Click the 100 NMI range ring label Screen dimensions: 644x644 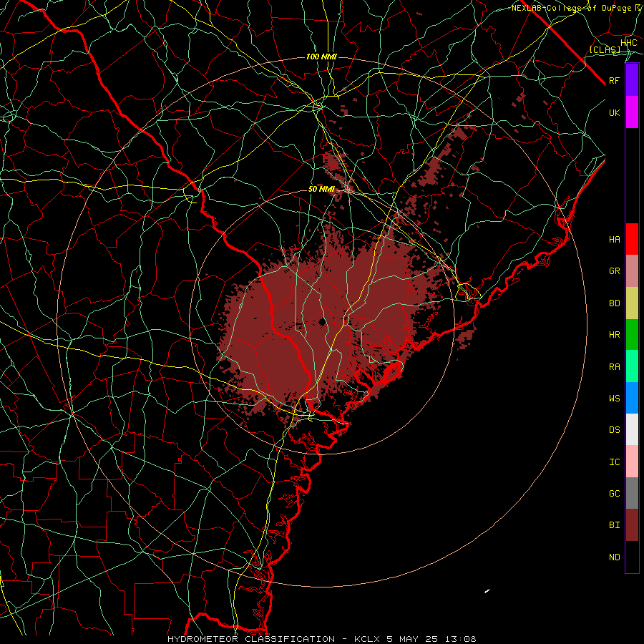click(321, 57)
